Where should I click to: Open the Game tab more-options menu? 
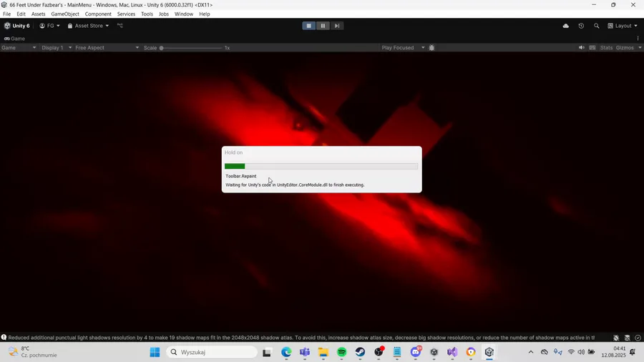[x=638, y=38]
